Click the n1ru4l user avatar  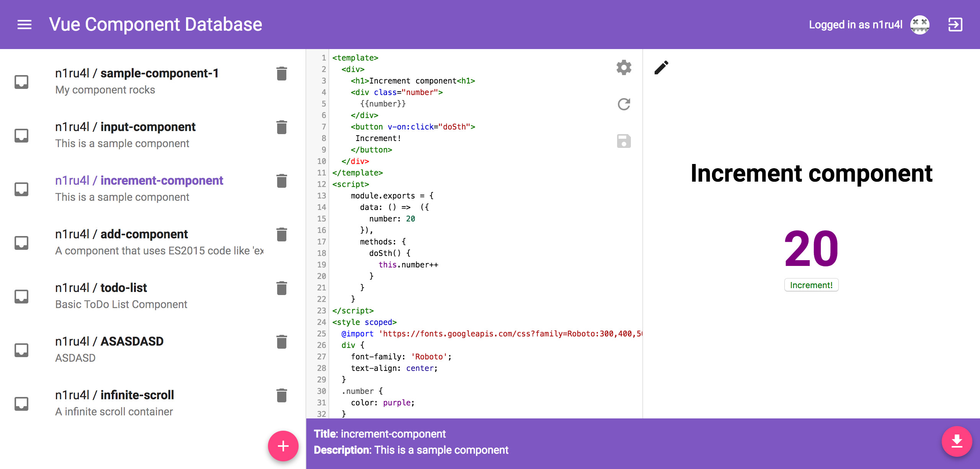pos(920,25)
